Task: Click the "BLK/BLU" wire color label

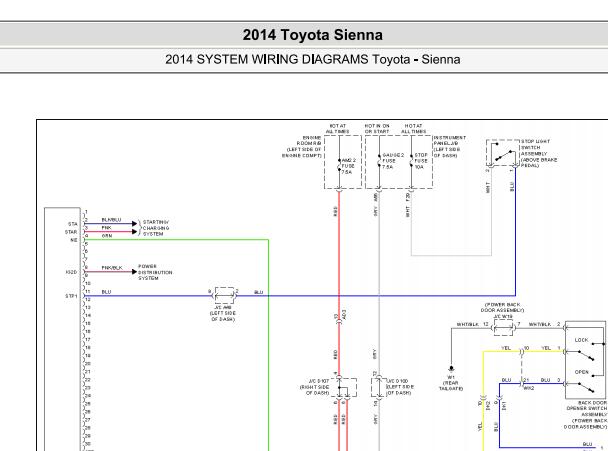Action: point(111,220)
